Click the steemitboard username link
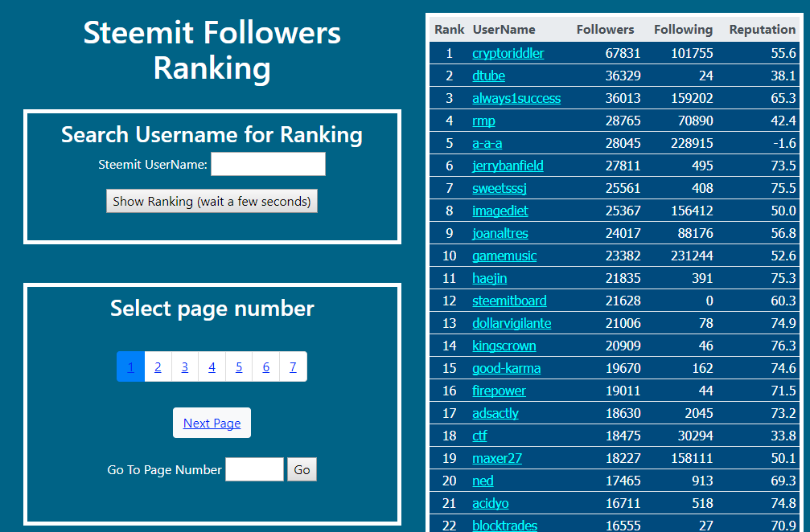The width and height of the screenshot is (810, 532). pos(509,301)
